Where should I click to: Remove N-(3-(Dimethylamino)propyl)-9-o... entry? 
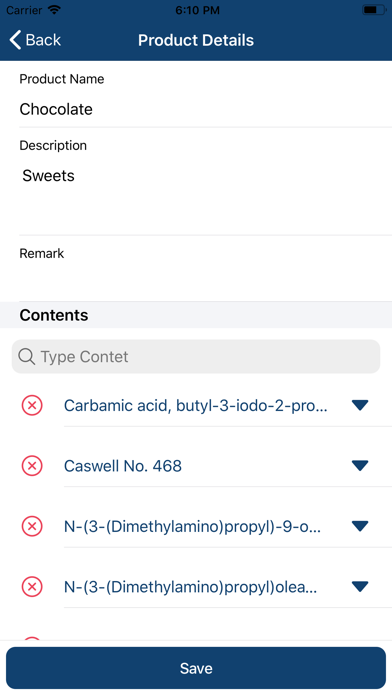[x=32, y=526]
